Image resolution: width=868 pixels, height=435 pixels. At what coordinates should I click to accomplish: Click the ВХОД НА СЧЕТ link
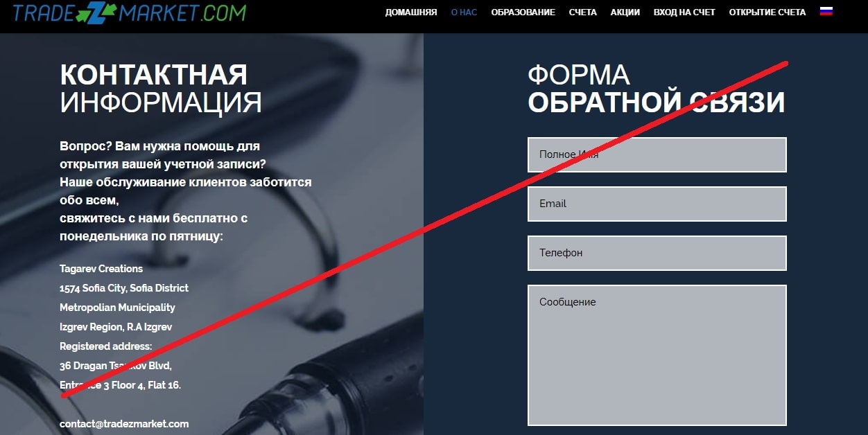pos(684,12)
